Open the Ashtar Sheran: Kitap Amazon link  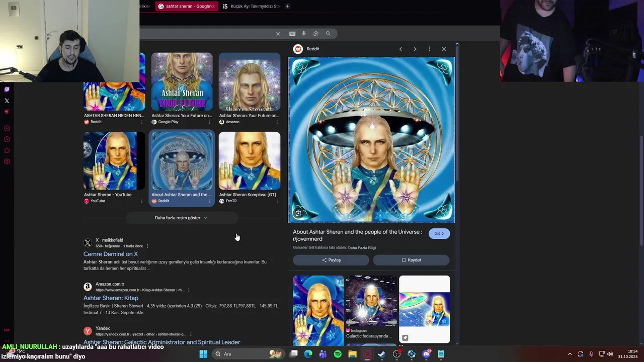click(111, 298)
